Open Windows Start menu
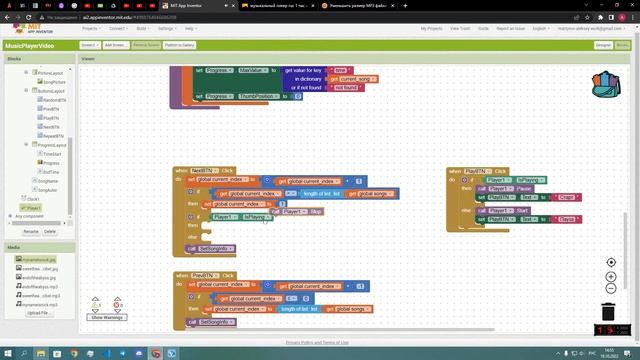The height and width of the screenshot is (360, 640). (x=8, y=353)
